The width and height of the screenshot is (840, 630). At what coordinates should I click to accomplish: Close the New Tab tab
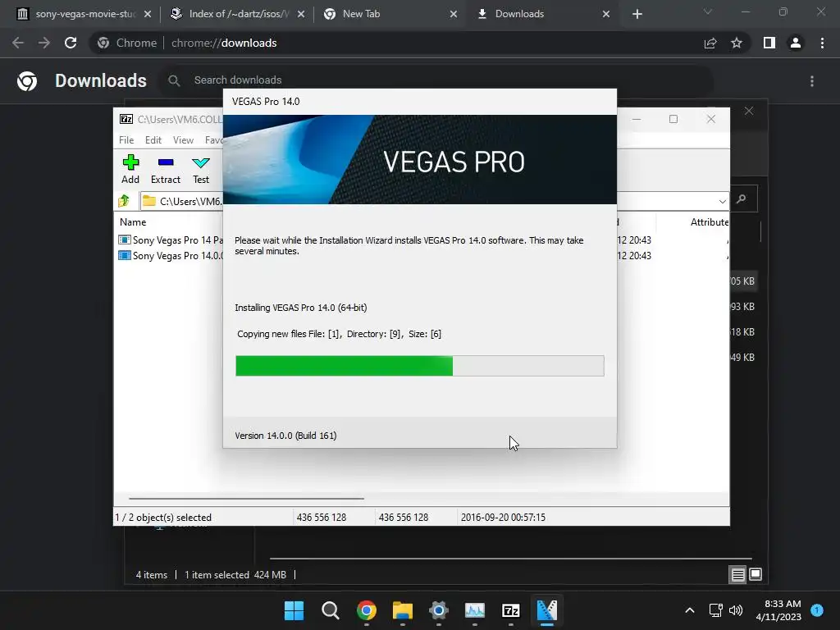tap(454, 14)
